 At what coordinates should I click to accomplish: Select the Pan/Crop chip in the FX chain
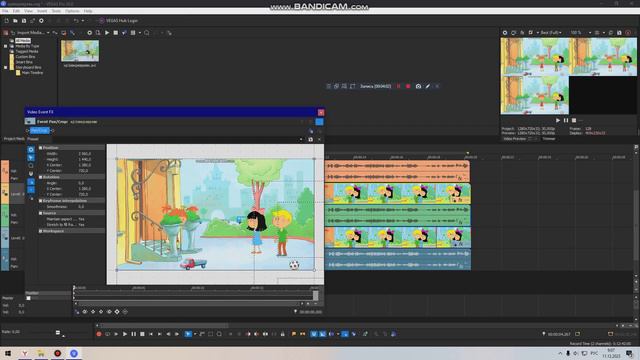(40, 130)
